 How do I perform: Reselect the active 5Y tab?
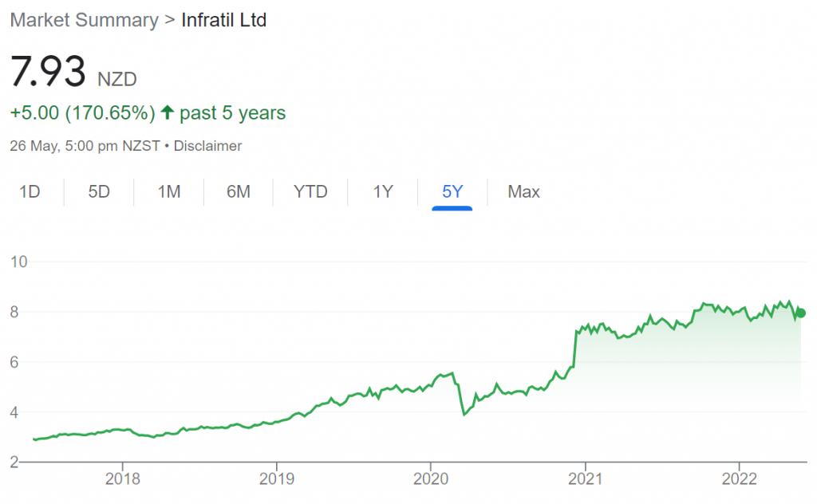click(x=451, y=191)
